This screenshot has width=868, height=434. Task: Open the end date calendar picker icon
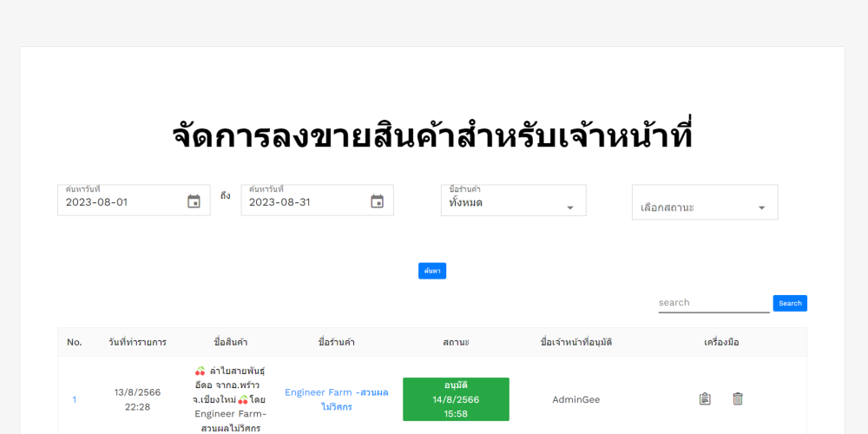click(377, 201)
